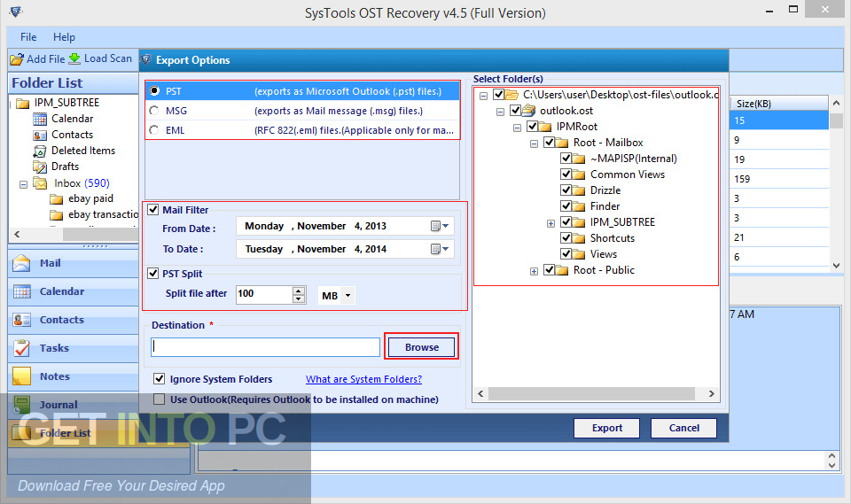The width and height of the screenshot is (851, 504).
Task: Open the To Date calendar dropdown
Action: pyautogui.click(x=440, y=249)
